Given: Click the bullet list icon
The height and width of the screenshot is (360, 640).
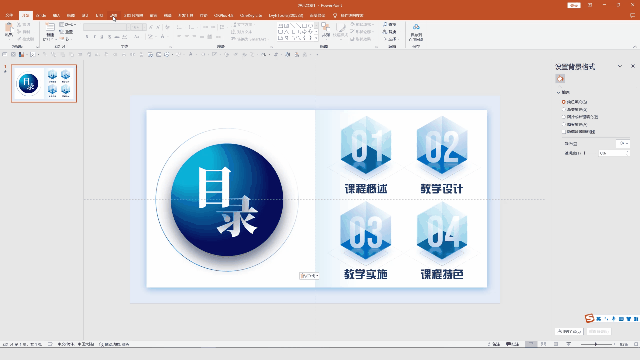Looking at the screenshot, I should [179, 27].
